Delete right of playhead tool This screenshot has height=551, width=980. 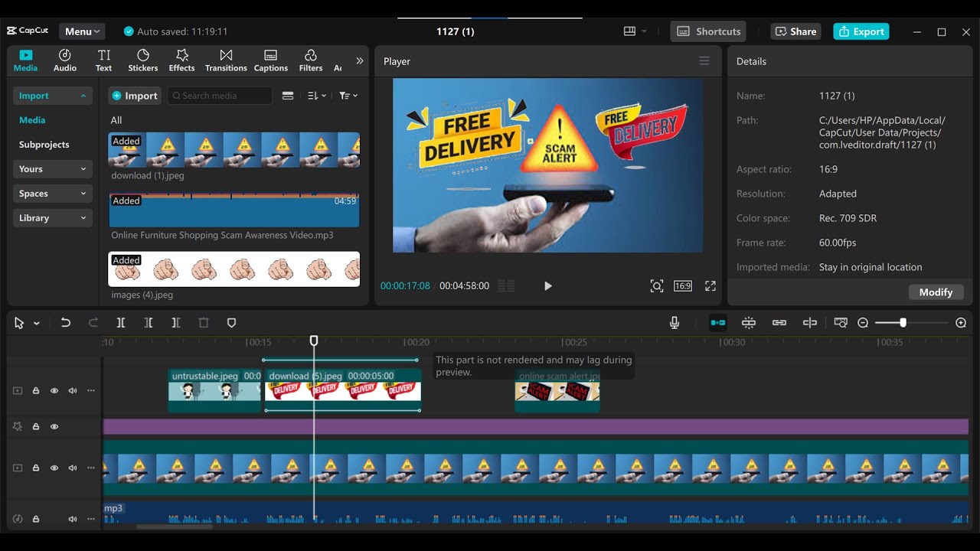176,323
